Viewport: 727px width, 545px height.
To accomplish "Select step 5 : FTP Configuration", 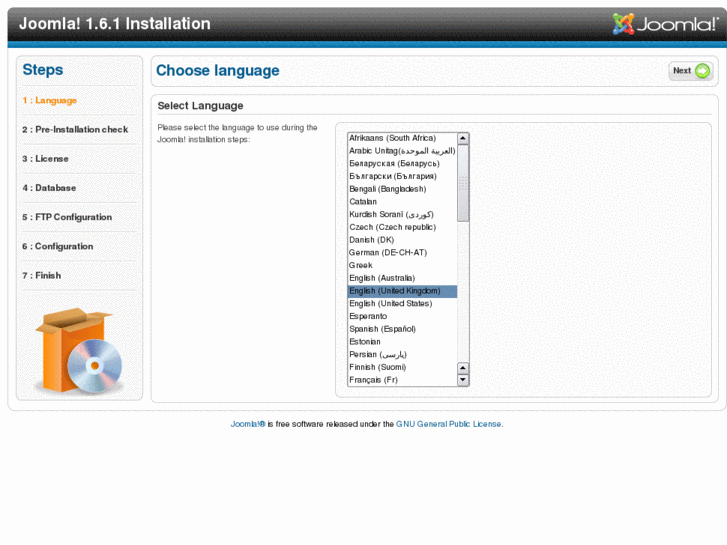I will pos(67,218).
